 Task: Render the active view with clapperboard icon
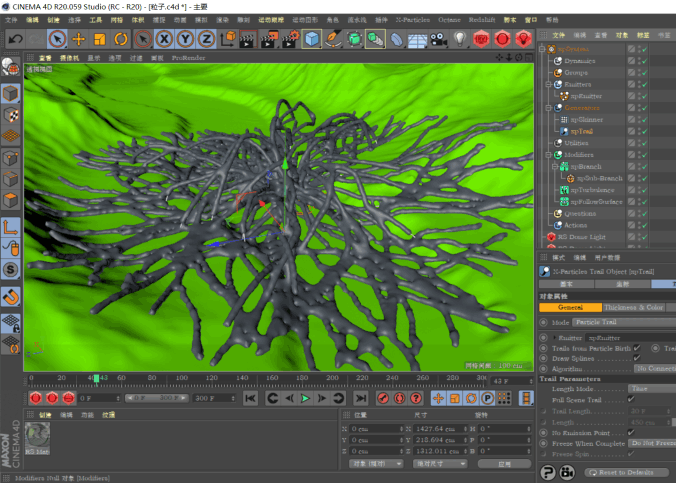point(248,39)
